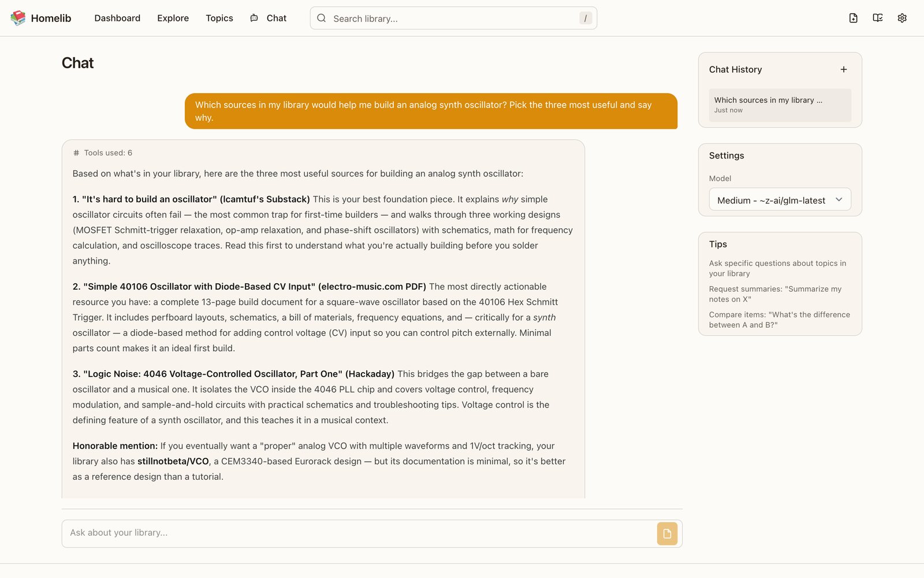This screenshot has width=924, height=578.
Task: Click the Chat page title
Action: click(x=77, y=63)
